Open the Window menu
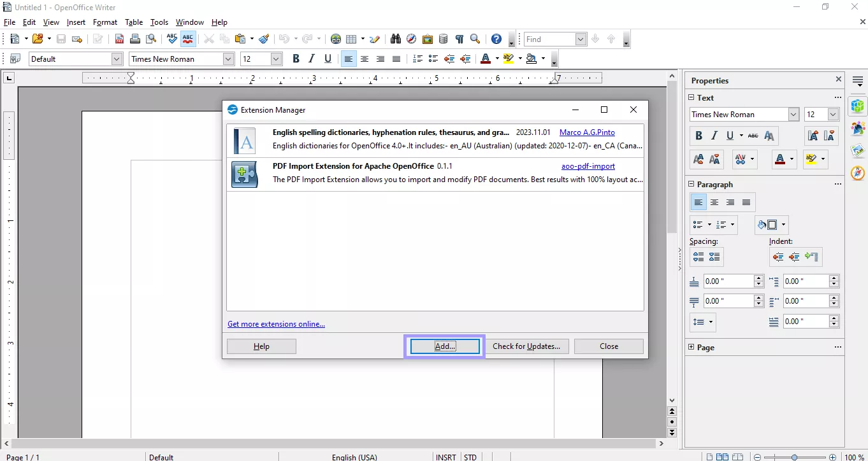Image resolution: width=868 pixels, height=461 pixels. pyautogui.click(x=190, y=22)
